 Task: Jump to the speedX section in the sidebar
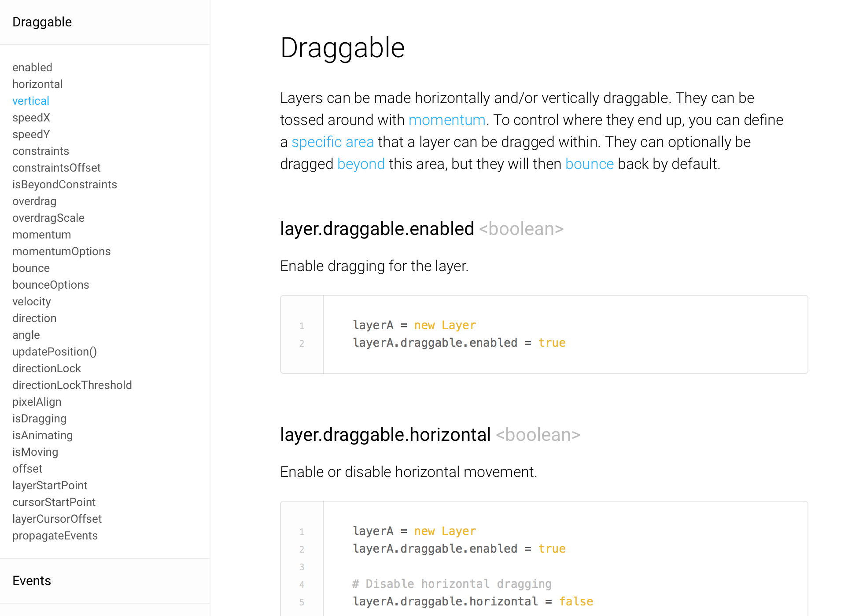coord(31,117)
